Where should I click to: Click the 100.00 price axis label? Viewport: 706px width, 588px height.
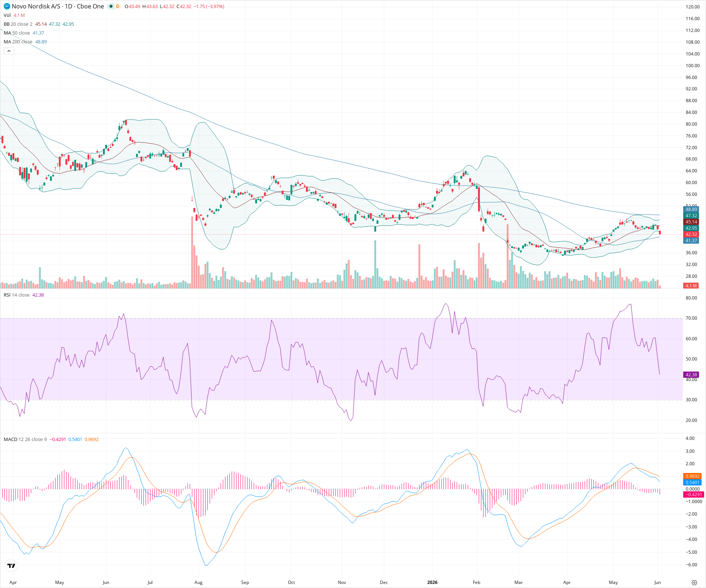pyautogui.click(x=693, y=66)
